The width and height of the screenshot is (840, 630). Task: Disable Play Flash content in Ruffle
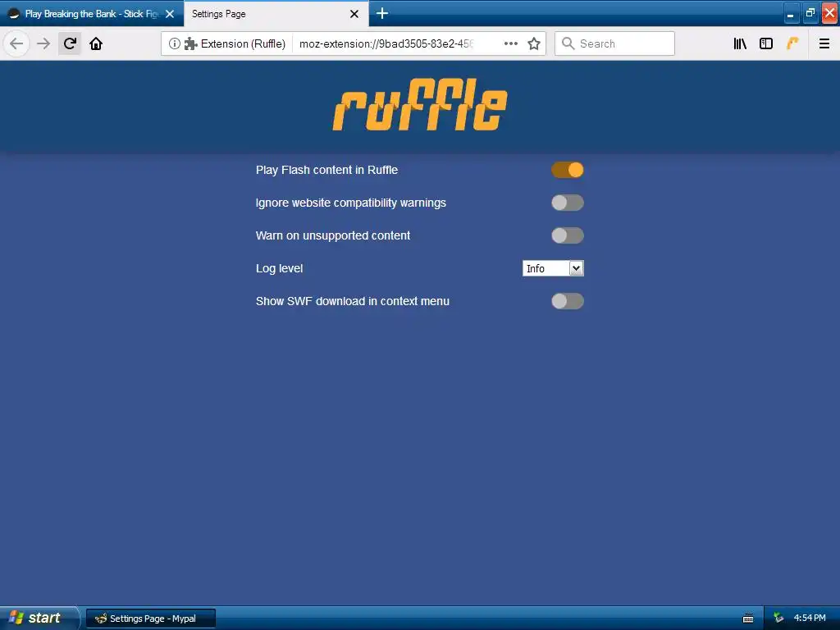click(x=568, y=170)
